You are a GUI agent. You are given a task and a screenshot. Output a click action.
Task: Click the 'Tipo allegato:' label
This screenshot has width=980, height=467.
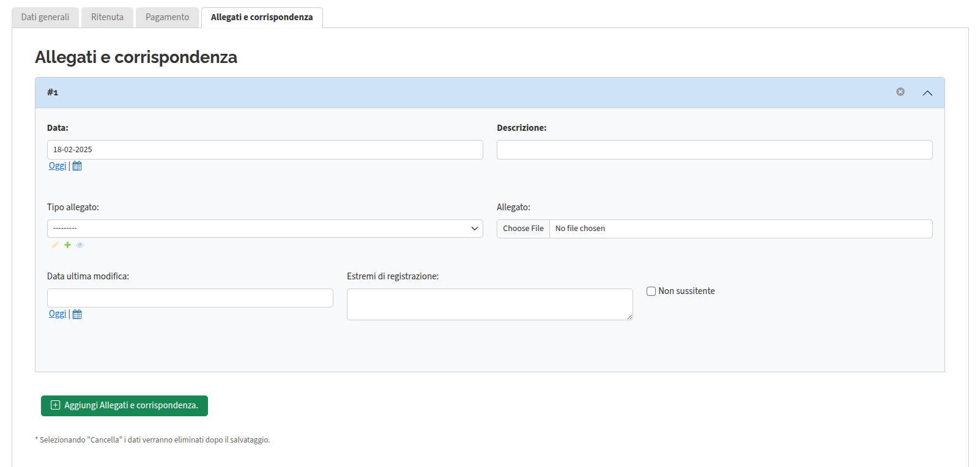pyautogui.click(x=73, y=207)
